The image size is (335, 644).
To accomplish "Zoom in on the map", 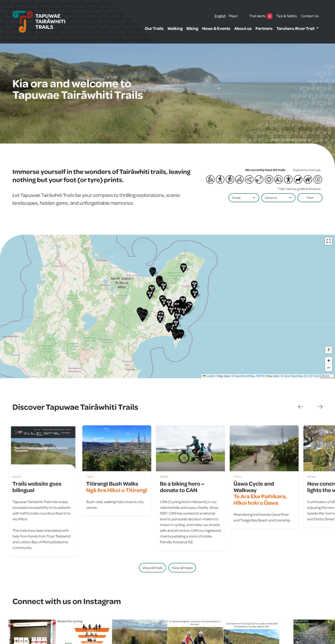I will 328,361.
